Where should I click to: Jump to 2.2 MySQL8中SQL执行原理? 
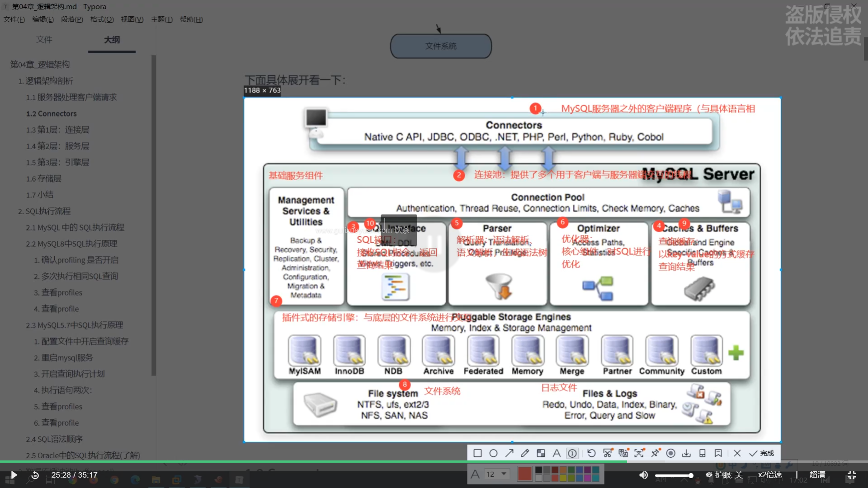click(x=71, y=244)
